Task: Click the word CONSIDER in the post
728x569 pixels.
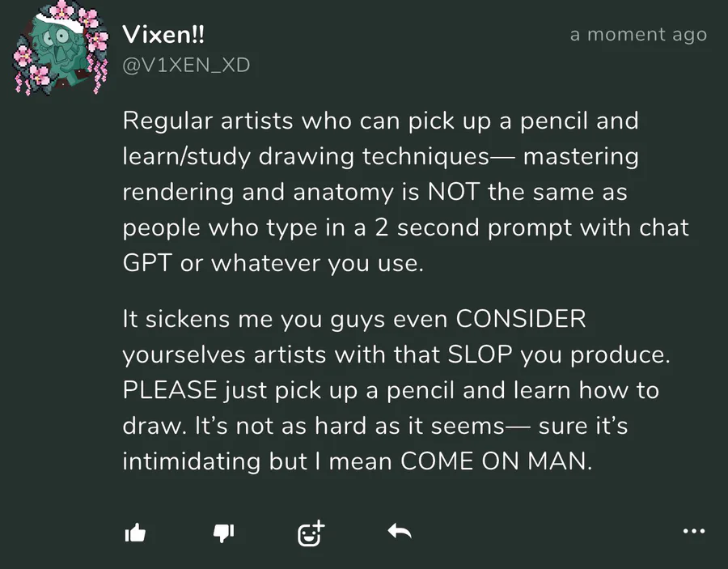Action: (x=521, y=319)
